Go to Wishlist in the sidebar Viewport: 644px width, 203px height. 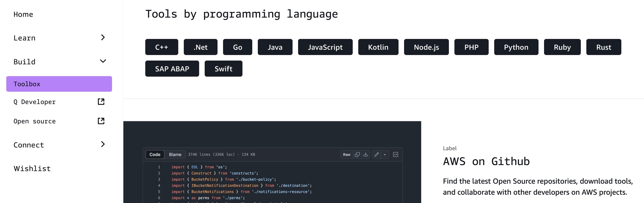tap(32, 169)
